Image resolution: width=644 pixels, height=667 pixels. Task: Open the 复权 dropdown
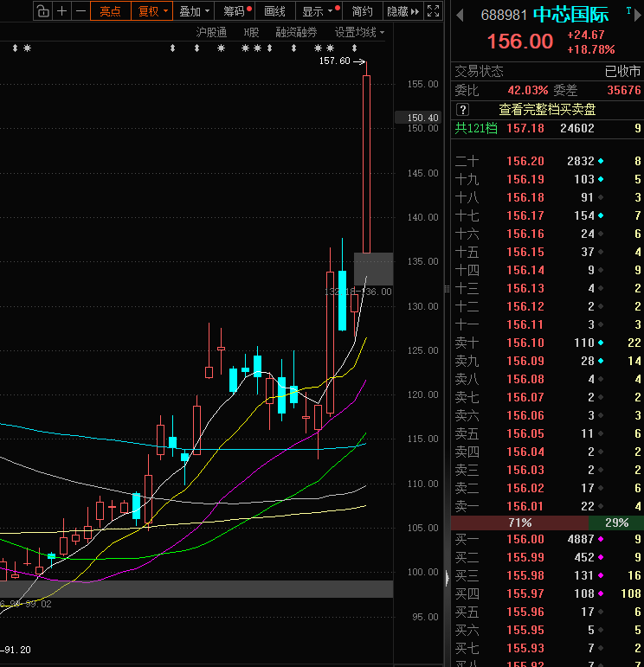[x=152, y=11]
